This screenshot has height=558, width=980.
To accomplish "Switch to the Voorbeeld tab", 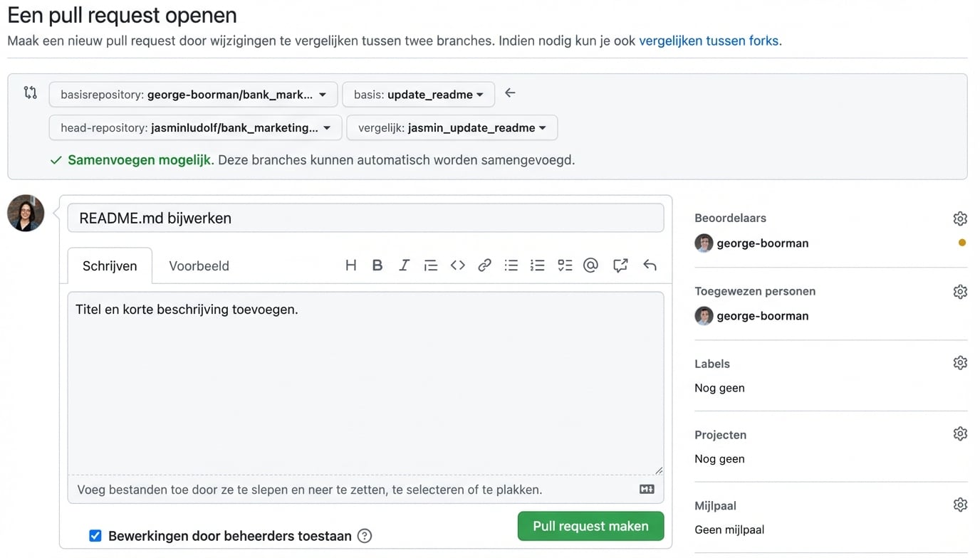I will click(x=199, y=265).
